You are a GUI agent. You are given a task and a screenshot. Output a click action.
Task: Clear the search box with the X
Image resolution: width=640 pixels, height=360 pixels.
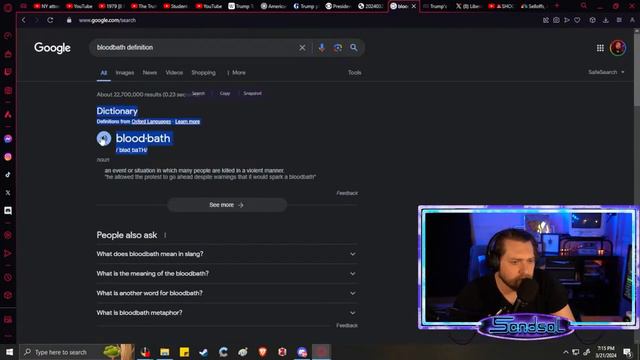pyautogui.click(x=302, y=48)
